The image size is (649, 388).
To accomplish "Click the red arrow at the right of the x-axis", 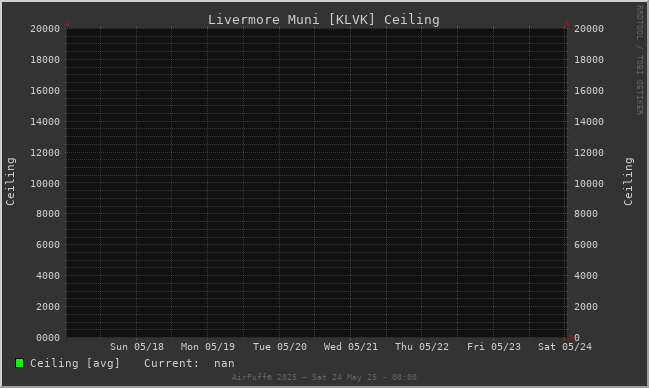I will point(571,337).
